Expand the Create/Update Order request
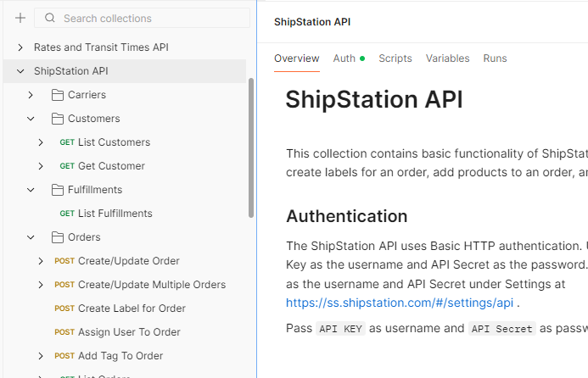Screen dimensions: 588x378 41,261
